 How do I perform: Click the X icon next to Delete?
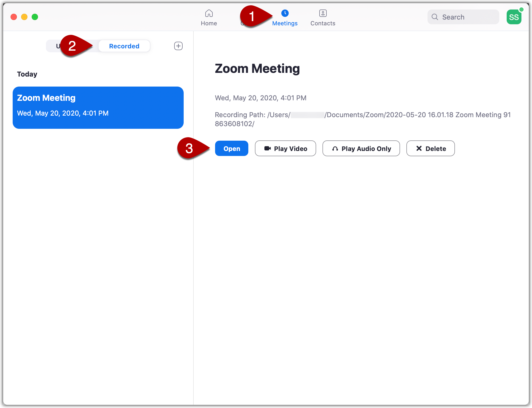point(419,148)
